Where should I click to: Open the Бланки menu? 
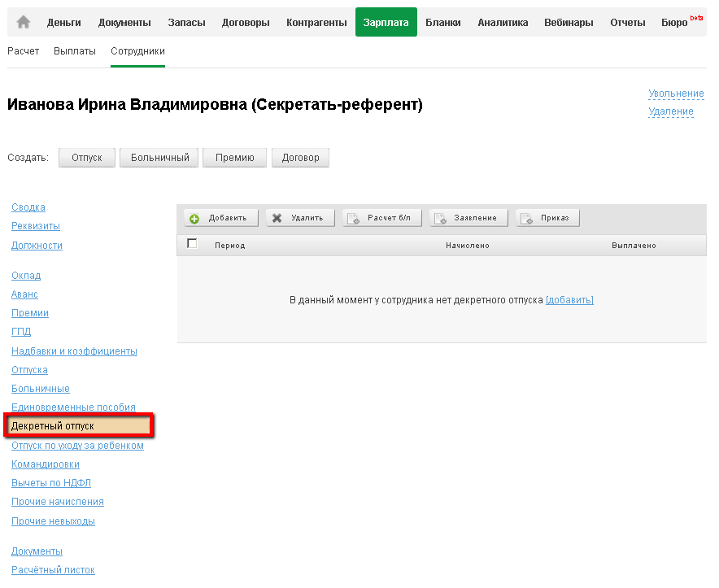point(443,23)
